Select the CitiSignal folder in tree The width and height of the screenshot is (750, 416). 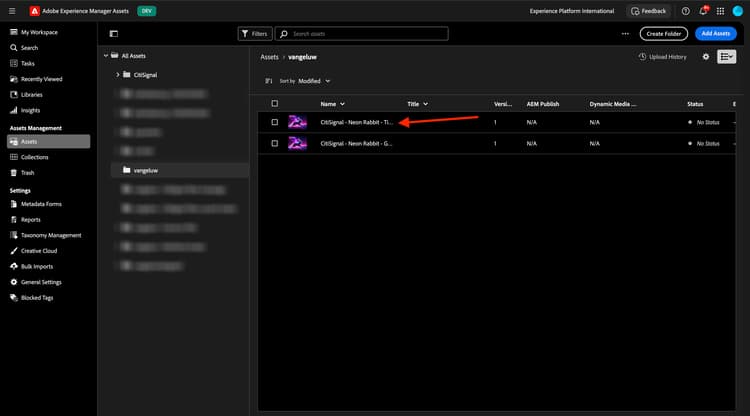click(145, 75)
